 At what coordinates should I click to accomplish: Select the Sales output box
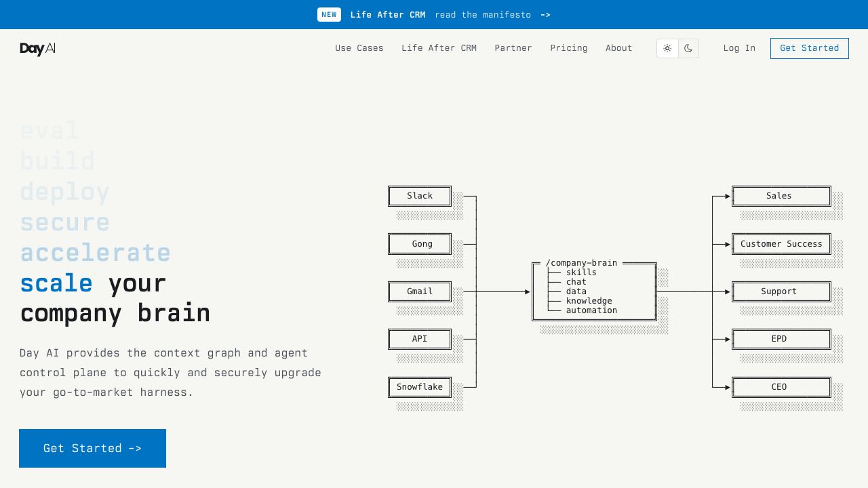(x=781, y=196)
